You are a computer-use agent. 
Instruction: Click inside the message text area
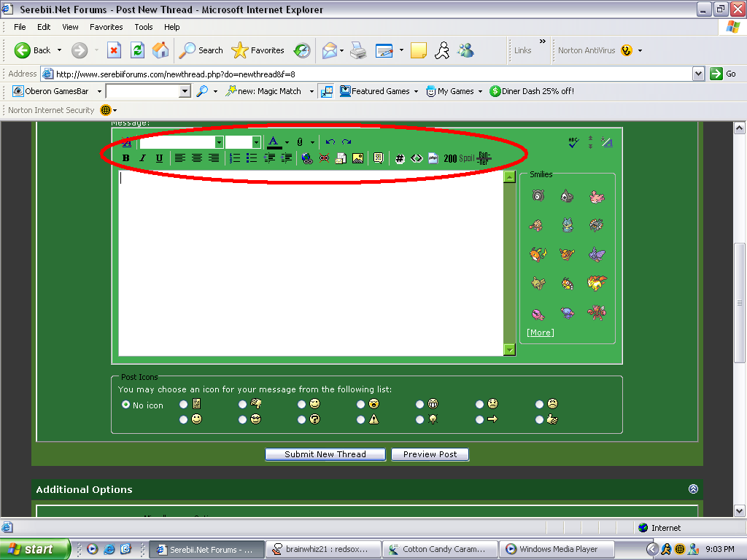point(310,262)
